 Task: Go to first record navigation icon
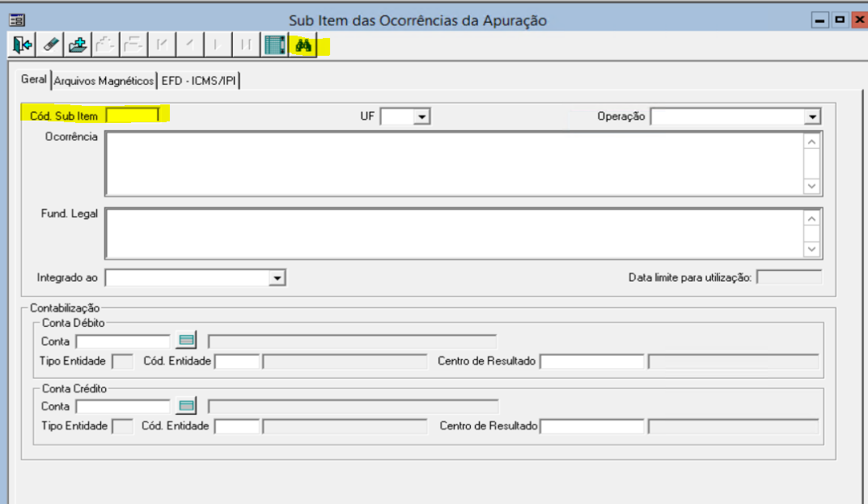162,44
